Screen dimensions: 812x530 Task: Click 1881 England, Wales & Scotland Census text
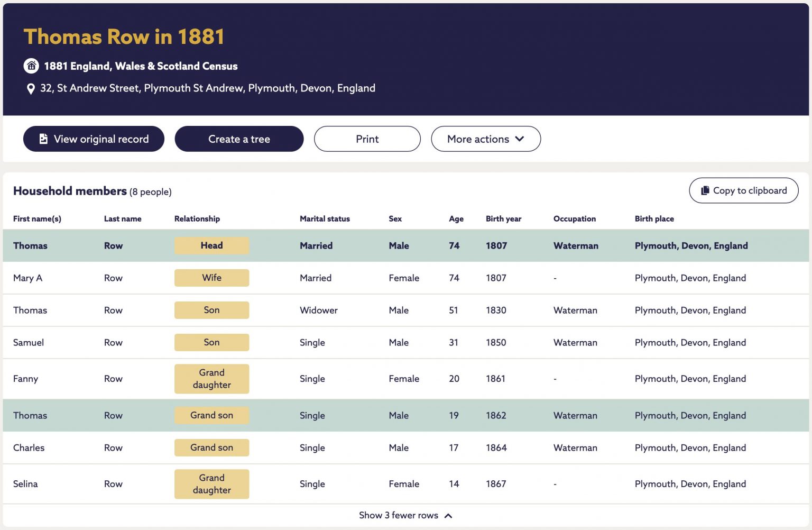point(141,66)
